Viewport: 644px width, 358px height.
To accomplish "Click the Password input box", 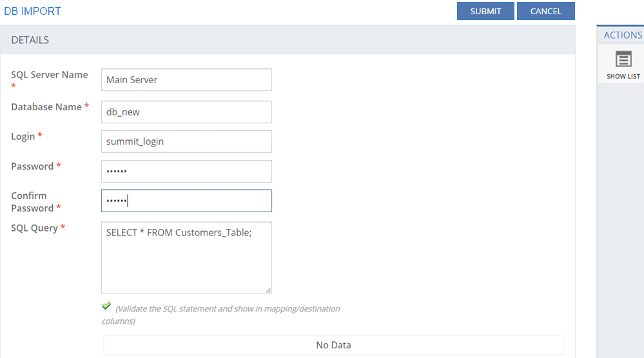I will point(186,172).
